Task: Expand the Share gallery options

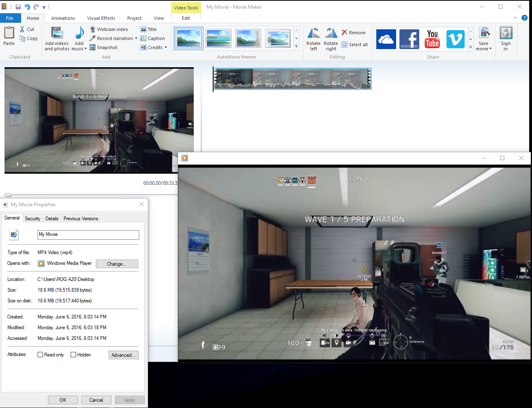Action: click(x=470, y=47)
